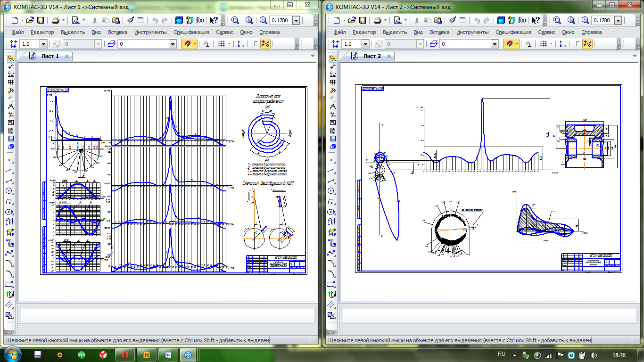Screen dimensions: 644x362
Task: Toggle the grid display in Лист 1 window
Action: click(x=221, y=43)
